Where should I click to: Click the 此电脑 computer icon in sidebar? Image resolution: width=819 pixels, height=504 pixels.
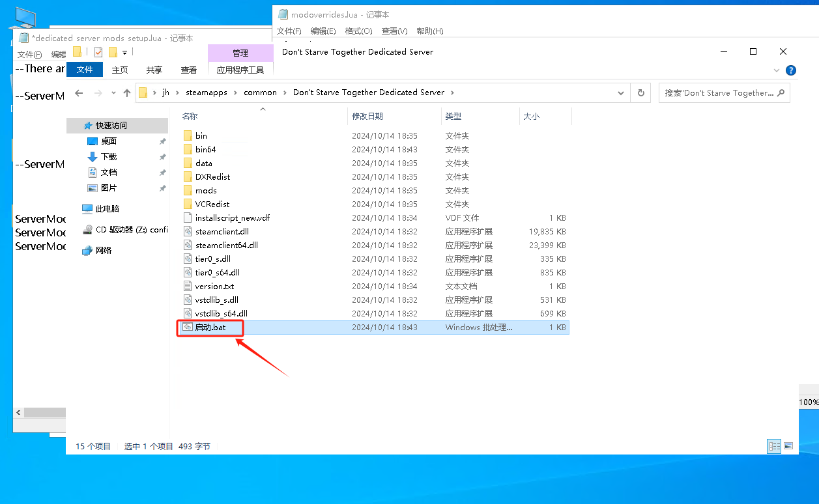87,209
